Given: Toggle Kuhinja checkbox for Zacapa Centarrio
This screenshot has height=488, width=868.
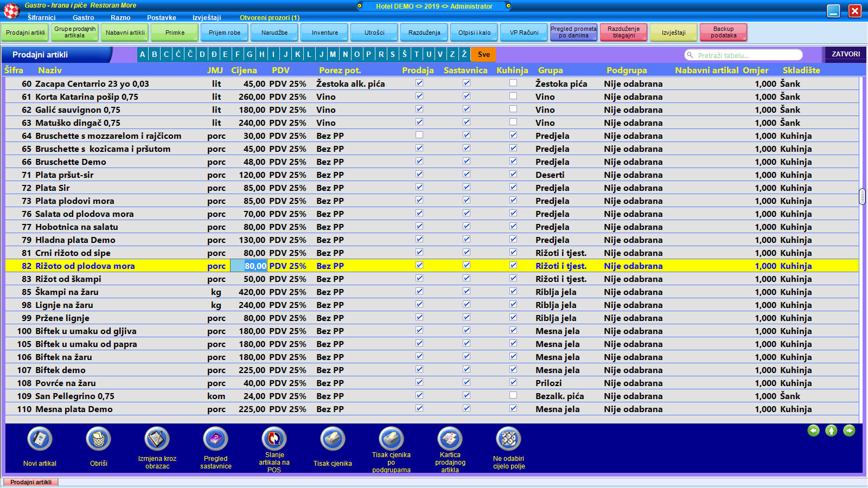Looking at the screenshot, I should (x=513, y=83).
